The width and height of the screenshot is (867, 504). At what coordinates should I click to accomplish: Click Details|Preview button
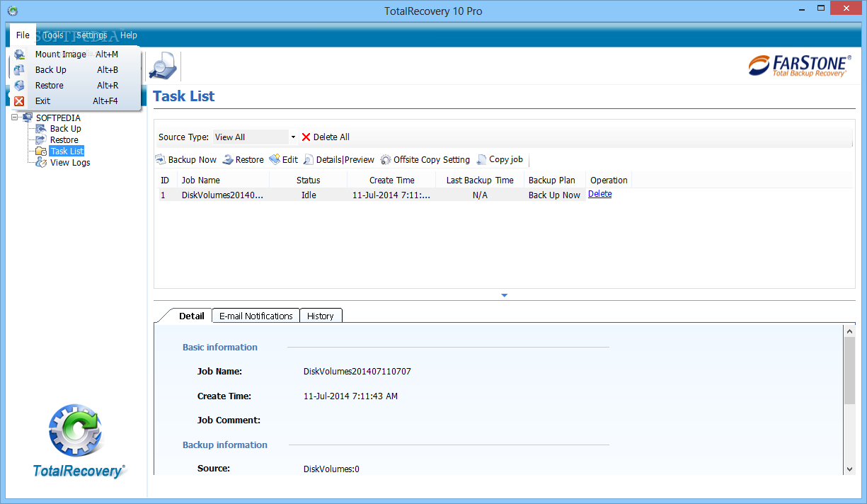click(x=339, y=160)
